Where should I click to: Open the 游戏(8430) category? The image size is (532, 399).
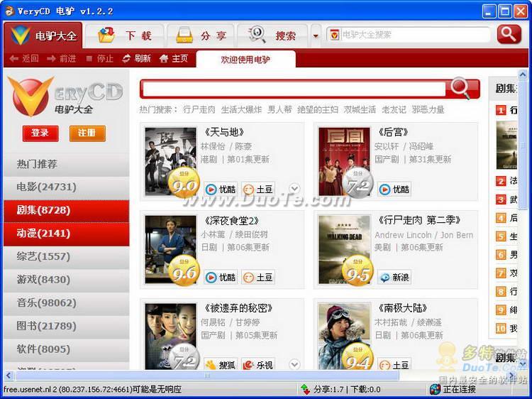click(x=67, y=280)
